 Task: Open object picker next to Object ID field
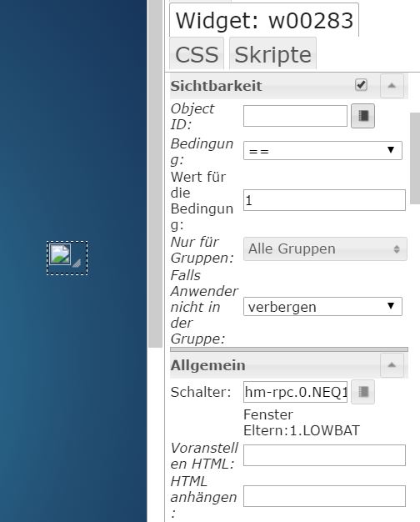coord(362,116)
